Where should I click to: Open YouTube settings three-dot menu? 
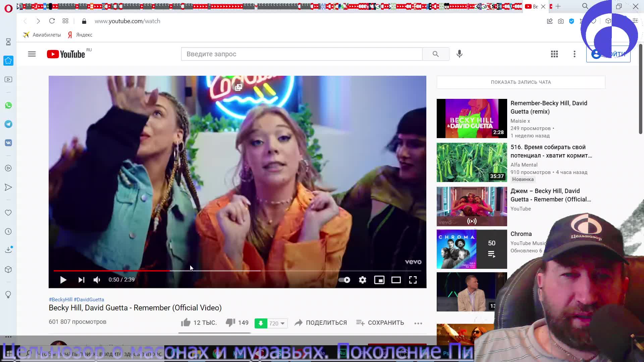575,54
